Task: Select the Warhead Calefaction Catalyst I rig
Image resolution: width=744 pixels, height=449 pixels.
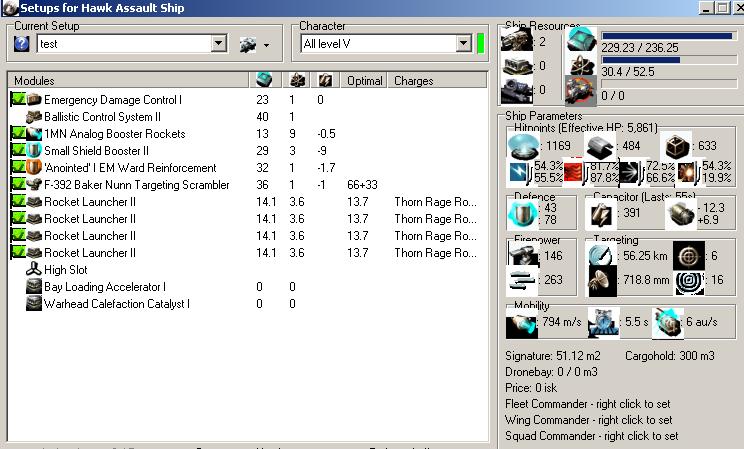Action: [x=247, y=304]
